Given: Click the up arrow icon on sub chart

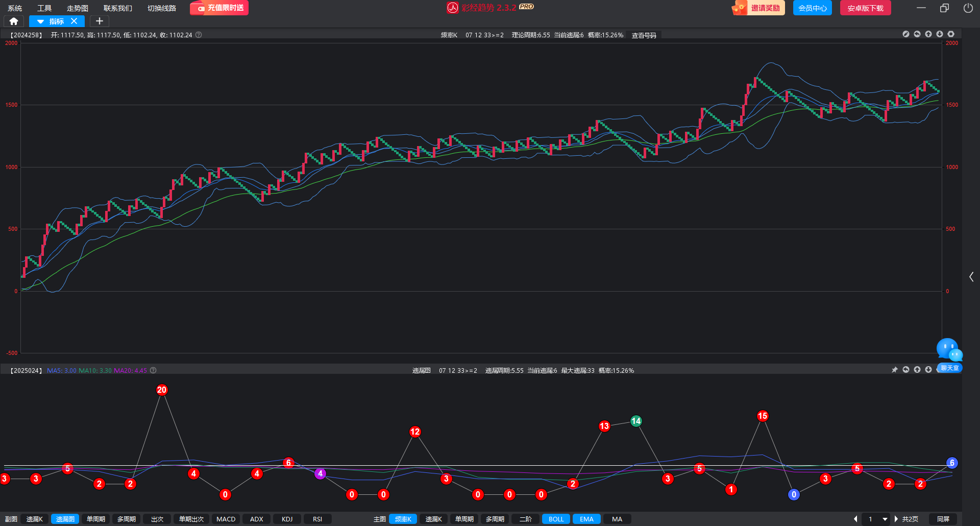Looking at the screenshot, I should (917, 370).
